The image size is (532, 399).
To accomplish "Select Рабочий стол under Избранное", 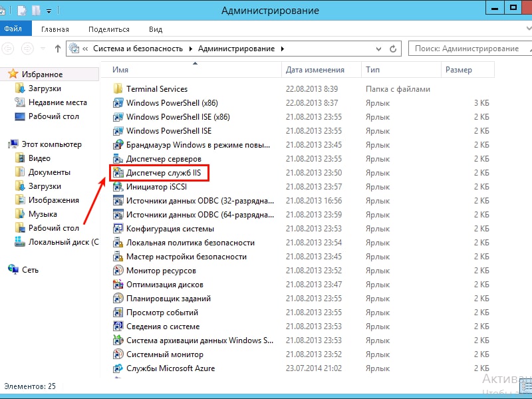I will (53, 116).
